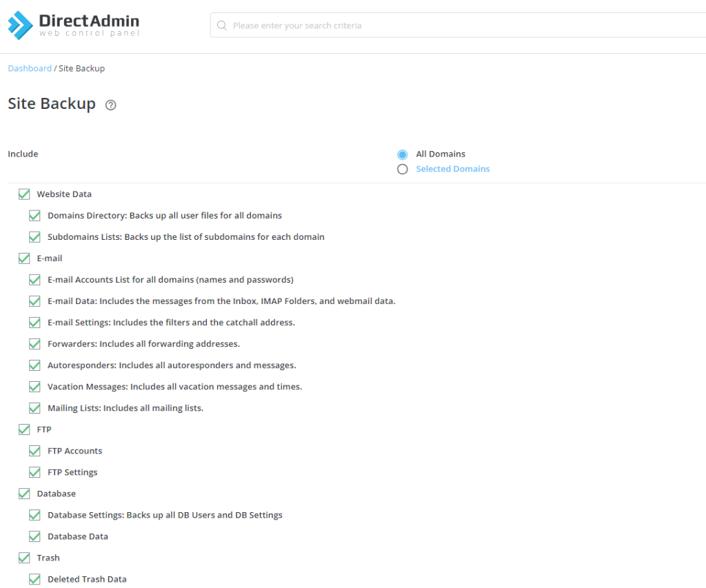706x588 pixels.
Task: Disable the Vacation Messages checkbox
Action: tap(34, 387)
